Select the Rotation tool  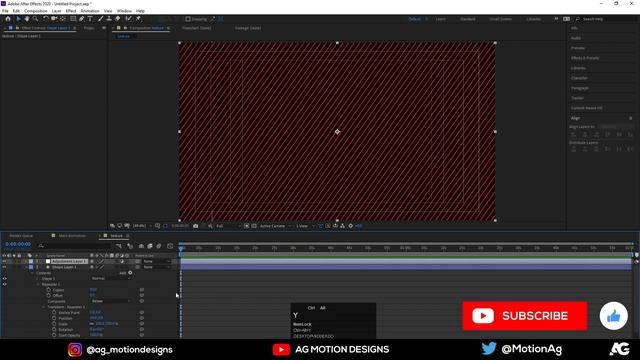46,19
